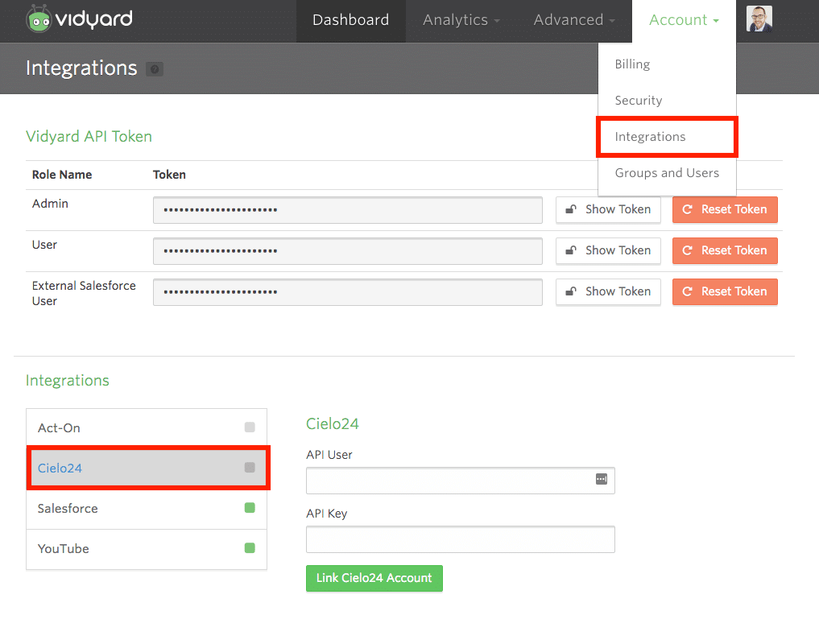Click the External Salesforce User token field
The width and height of the screenshot is (819, 644).
pyautogui.click(x=347, y=292)
